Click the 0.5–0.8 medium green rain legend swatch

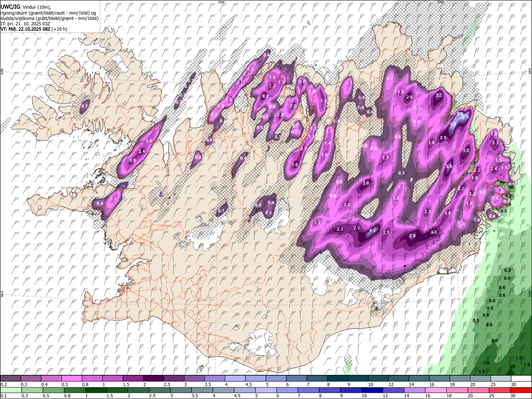[x=54, y=390]
